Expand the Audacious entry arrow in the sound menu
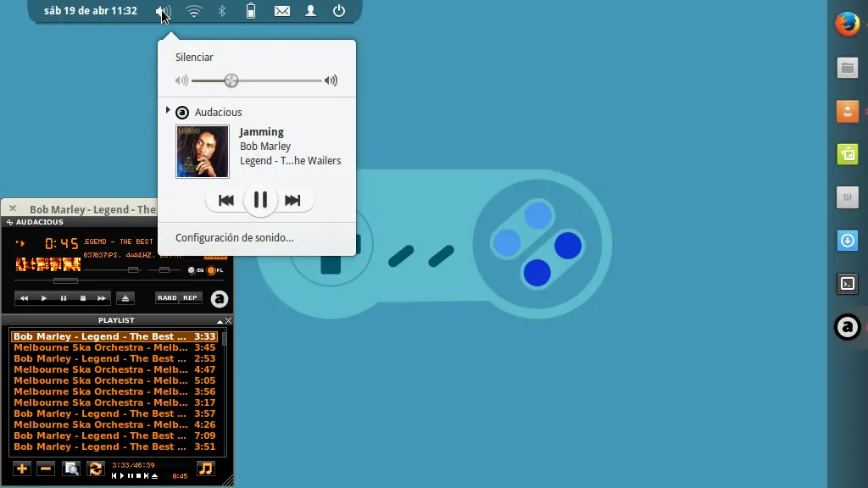The width and height of the screenshot is (868, 488). coord(168,111)
